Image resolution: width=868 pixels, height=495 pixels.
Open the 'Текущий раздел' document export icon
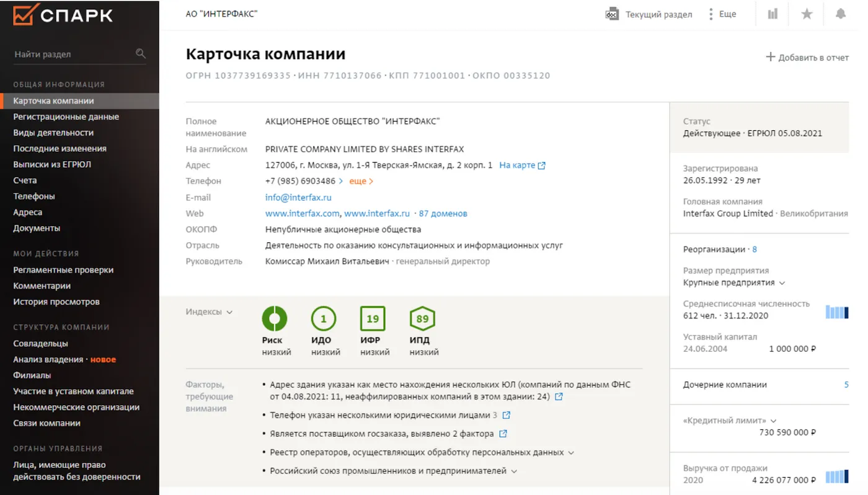coord(611,14)
